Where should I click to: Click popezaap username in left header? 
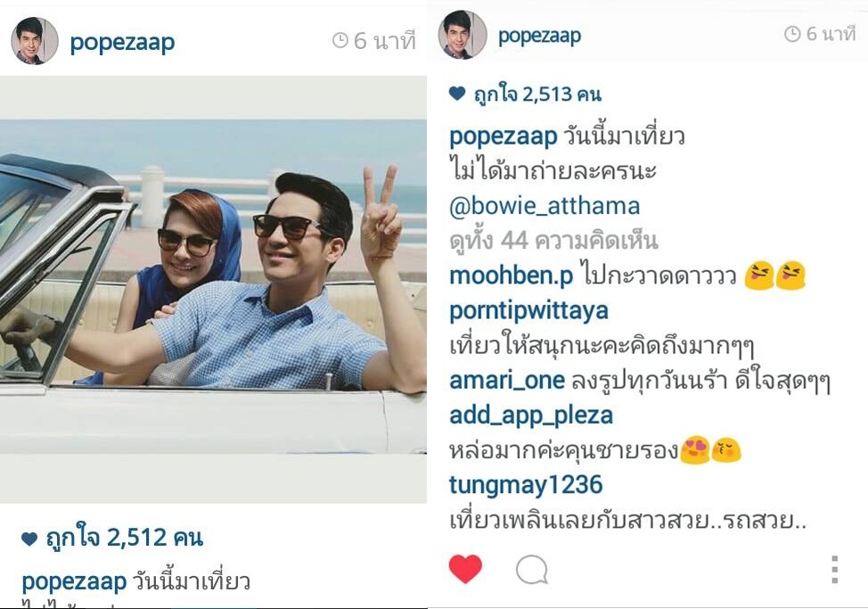122,42
